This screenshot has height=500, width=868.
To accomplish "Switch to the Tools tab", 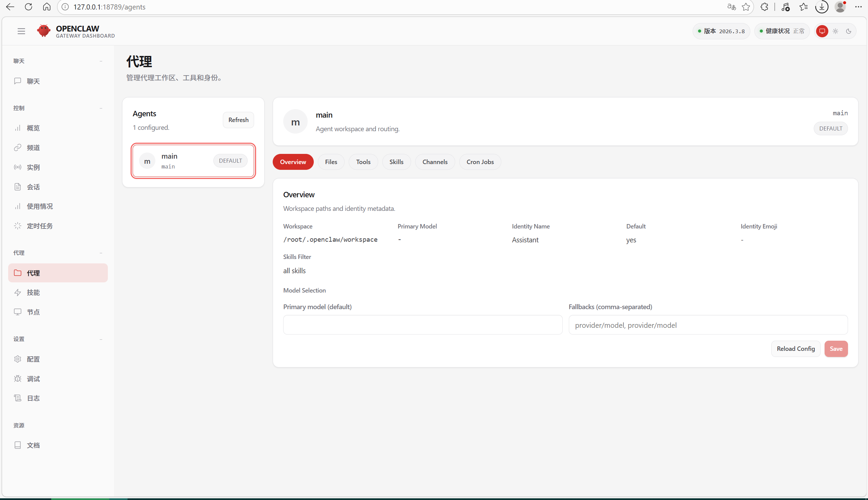I will (363, 162).
